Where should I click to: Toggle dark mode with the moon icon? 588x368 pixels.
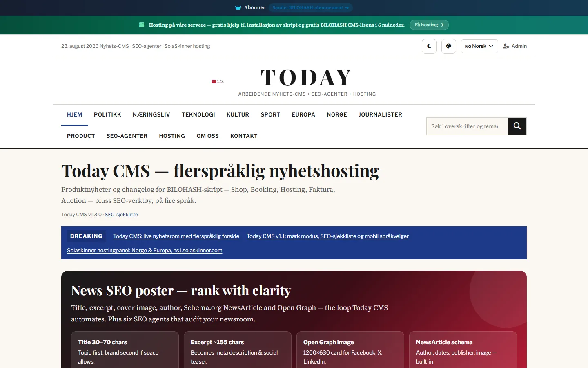(429, 46)
